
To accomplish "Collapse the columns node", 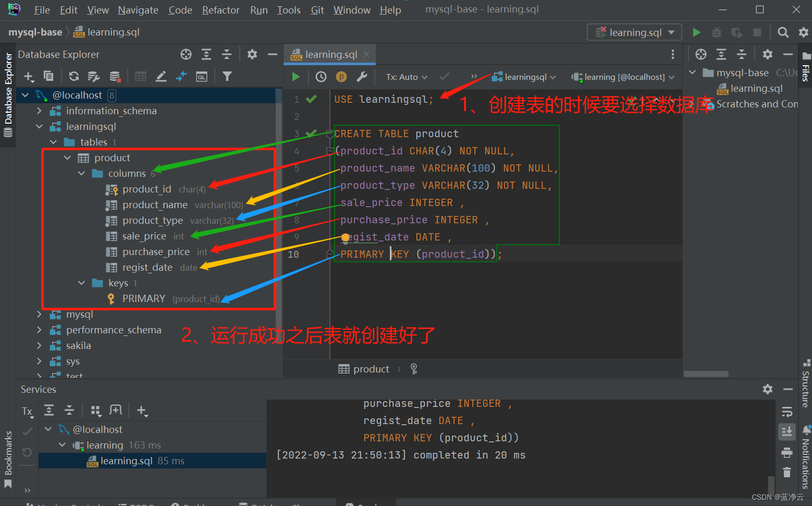I will click(x=81, y=173).
